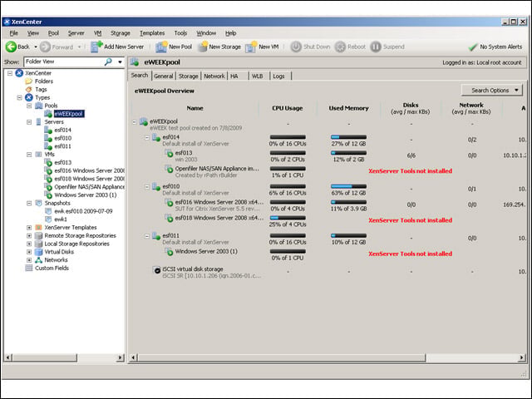Click the XenCenter root node icon

click(x=19, y=73)
